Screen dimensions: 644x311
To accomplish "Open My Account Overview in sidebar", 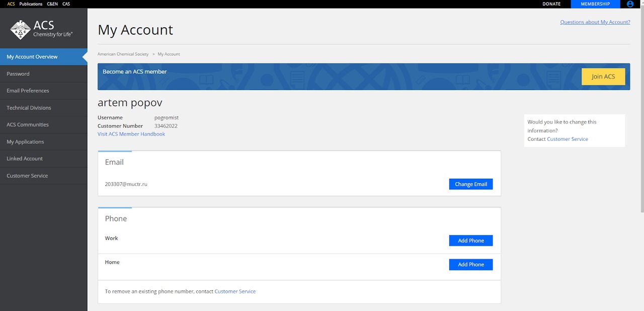I will click(44, 57).
